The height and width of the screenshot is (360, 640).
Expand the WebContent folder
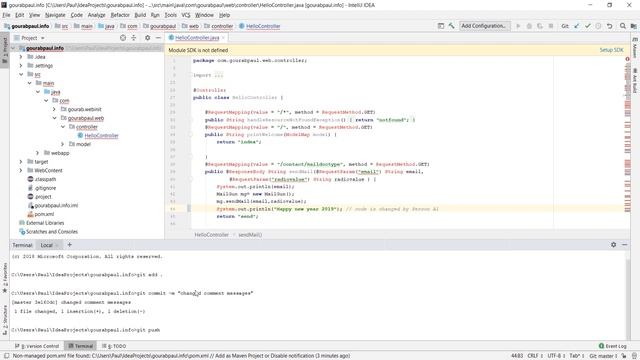tap(21, 170)
